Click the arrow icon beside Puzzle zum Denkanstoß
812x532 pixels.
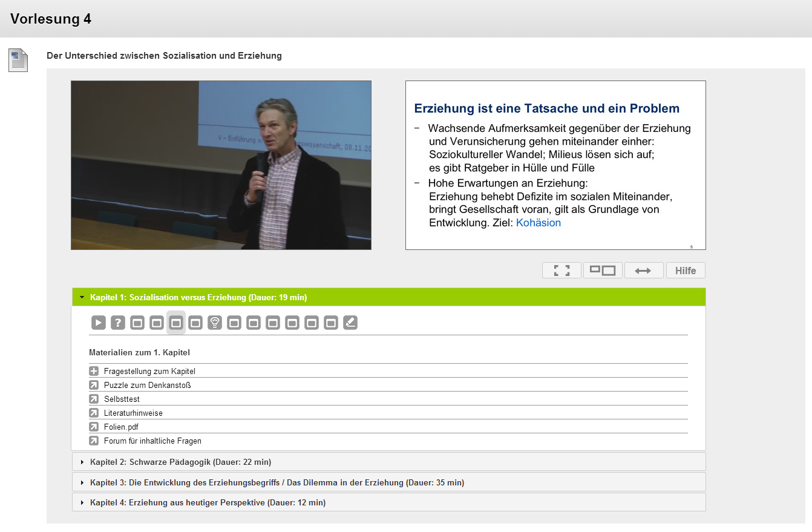tap(94, 385)
